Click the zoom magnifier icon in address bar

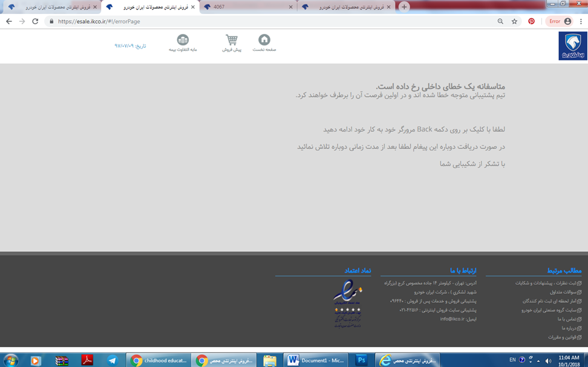(500, 21)
